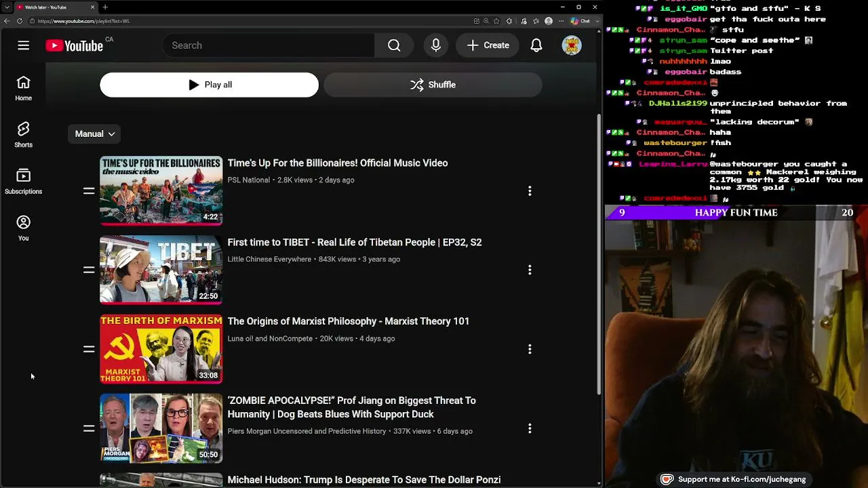The image size is (868, 488).
Task: Click the browser back arrow
Action: (7, 21)
